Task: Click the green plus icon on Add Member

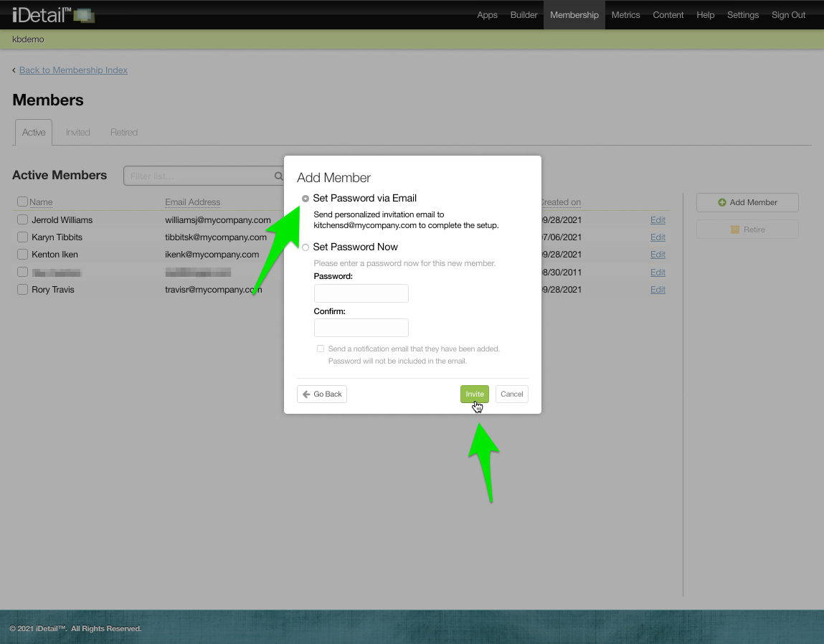Action: [722, 202]
